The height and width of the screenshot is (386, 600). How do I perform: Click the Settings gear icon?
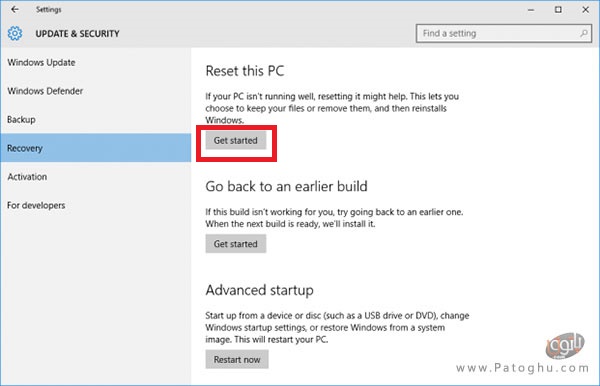click(x=15, y=34)
